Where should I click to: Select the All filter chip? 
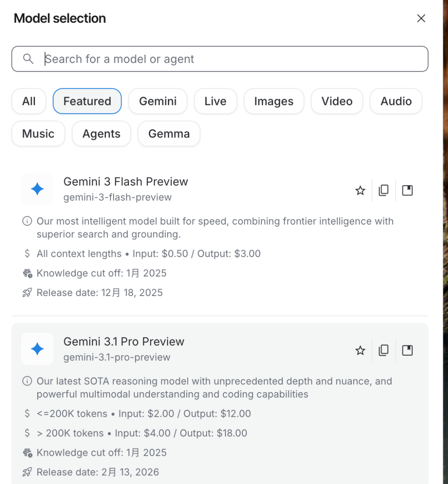pos(29,101)
